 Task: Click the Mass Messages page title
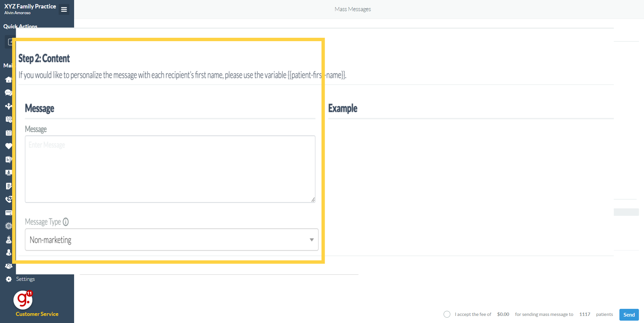click(352, 9)
